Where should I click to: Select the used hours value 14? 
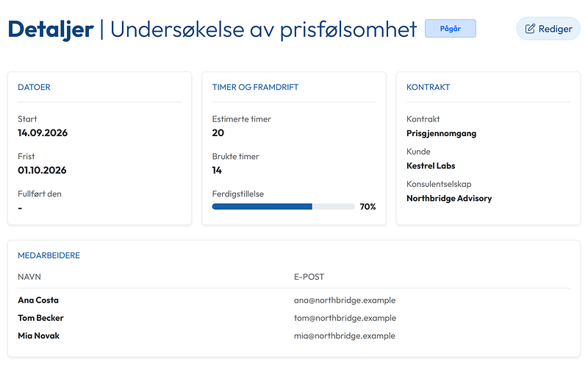(x=217, y=171)
